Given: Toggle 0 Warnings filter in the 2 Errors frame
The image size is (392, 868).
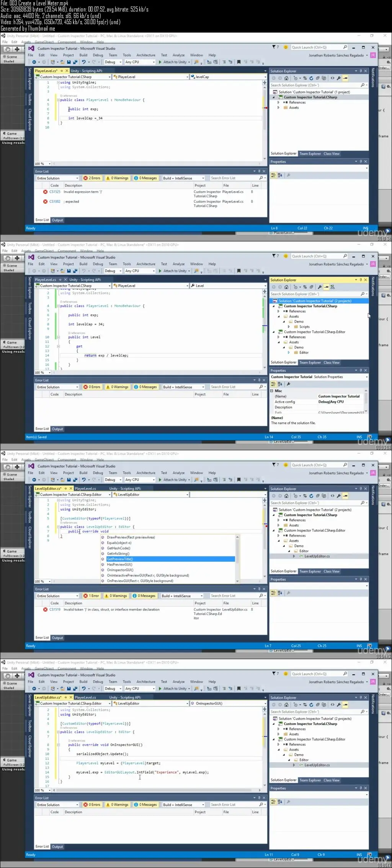Looking at the screenshot, I should pyautogui.click(x=117, y=178).
